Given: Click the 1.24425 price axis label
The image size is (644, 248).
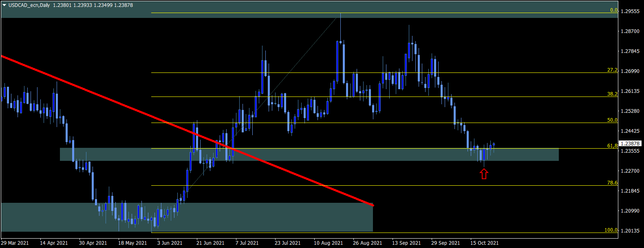Looking at the screenshot, I should click(631, 131).
